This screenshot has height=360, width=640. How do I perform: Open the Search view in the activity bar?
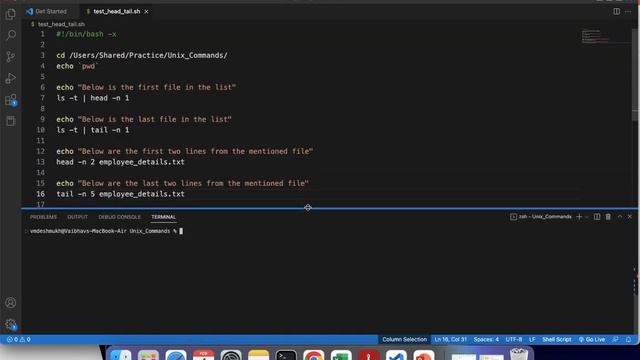pyautogui.click(x=11, y=36)
